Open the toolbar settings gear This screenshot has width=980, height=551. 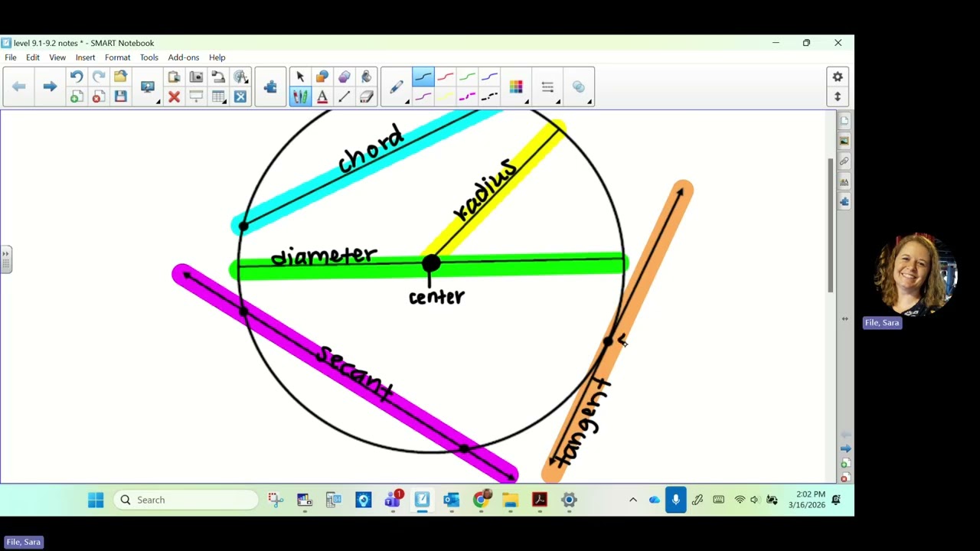click(838, 77)
